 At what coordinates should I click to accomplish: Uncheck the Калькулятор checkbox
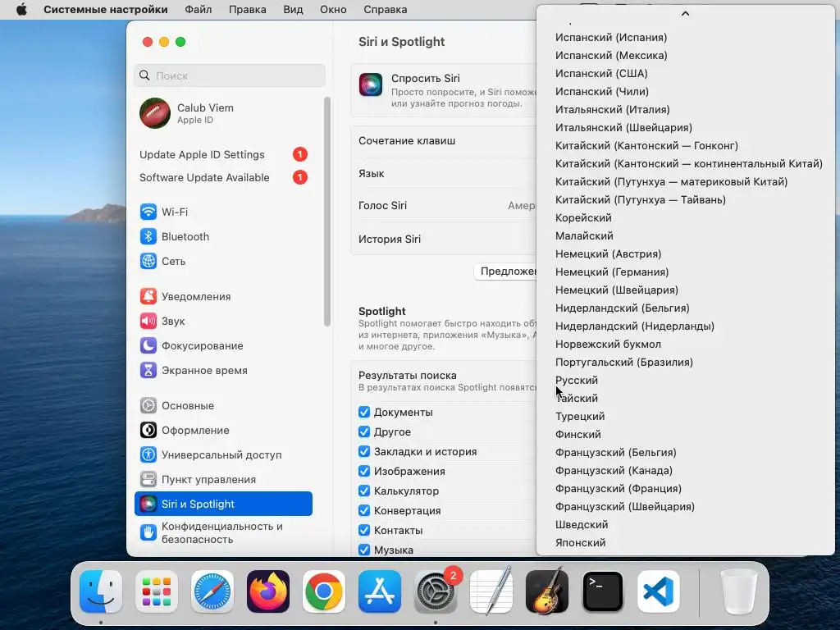coord(364,491)
